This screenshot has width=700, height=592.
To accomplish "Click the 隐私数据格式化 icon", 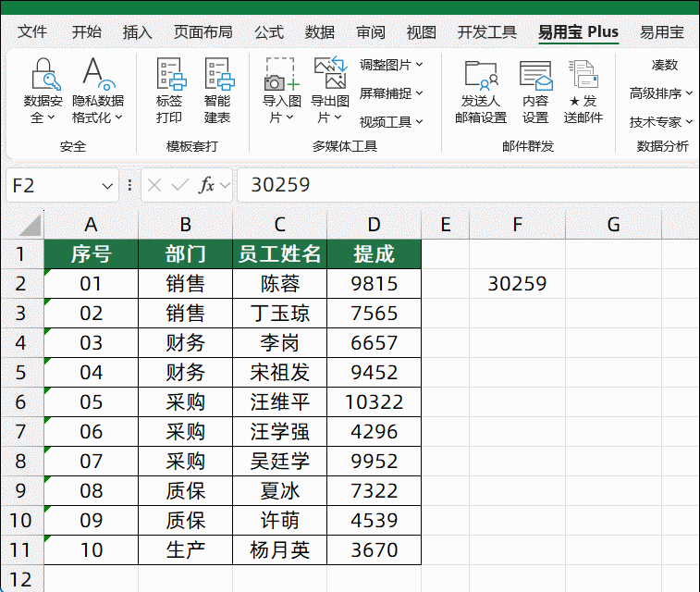I will pyautogui.click(x=97, y=76).
